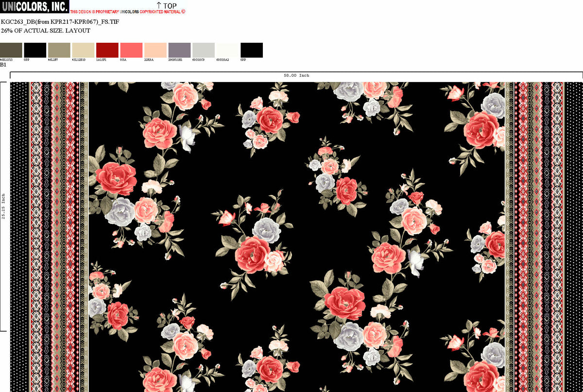
Task: Click the 46K11H3 swatch code label
Action: point(6,60)
